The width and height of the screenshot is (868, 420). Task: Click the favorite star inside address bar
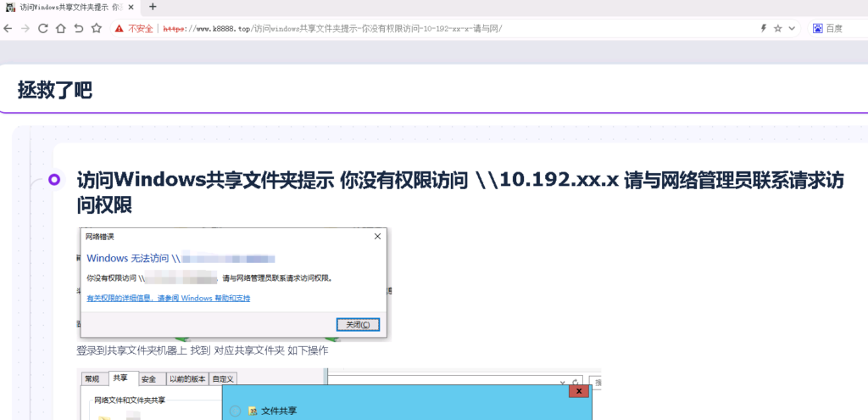pos(778,28)
